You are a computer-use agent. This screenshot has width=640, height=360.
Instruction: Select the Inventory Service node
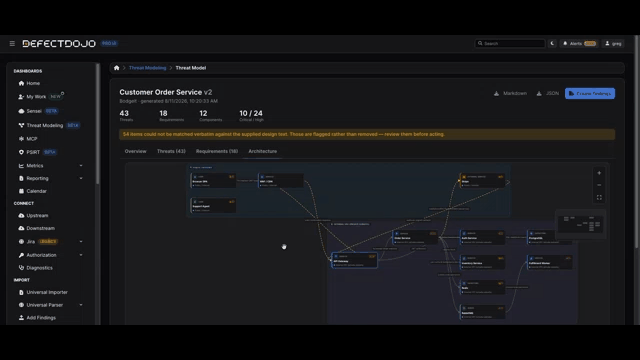point(482,262)
